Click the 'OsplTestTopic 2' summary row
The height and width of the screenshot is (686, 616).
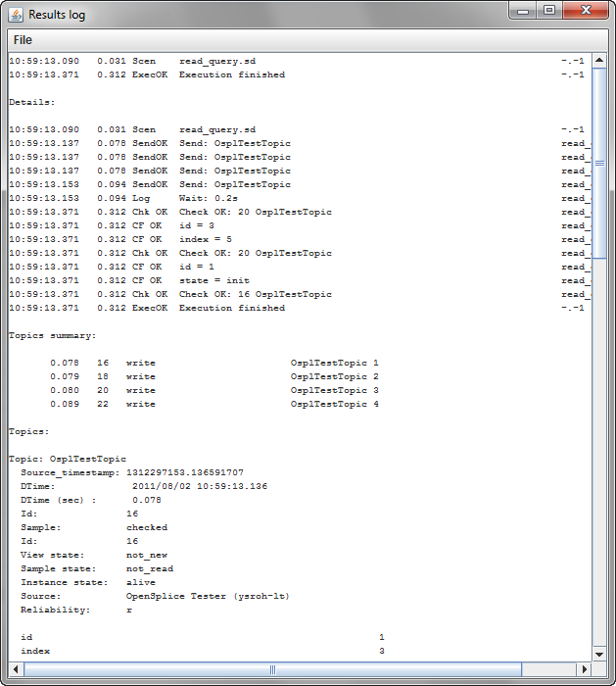point(214,376)
